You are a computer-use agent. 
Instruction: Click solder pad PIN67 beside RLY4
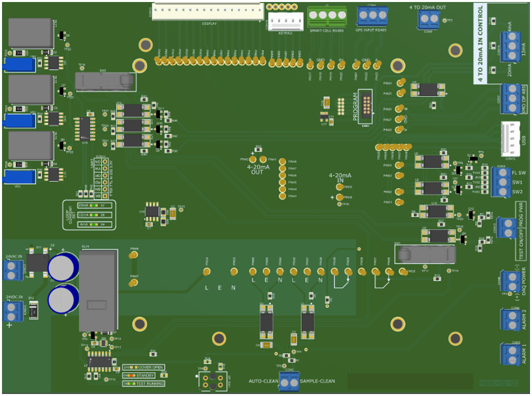tap(134, 283)
